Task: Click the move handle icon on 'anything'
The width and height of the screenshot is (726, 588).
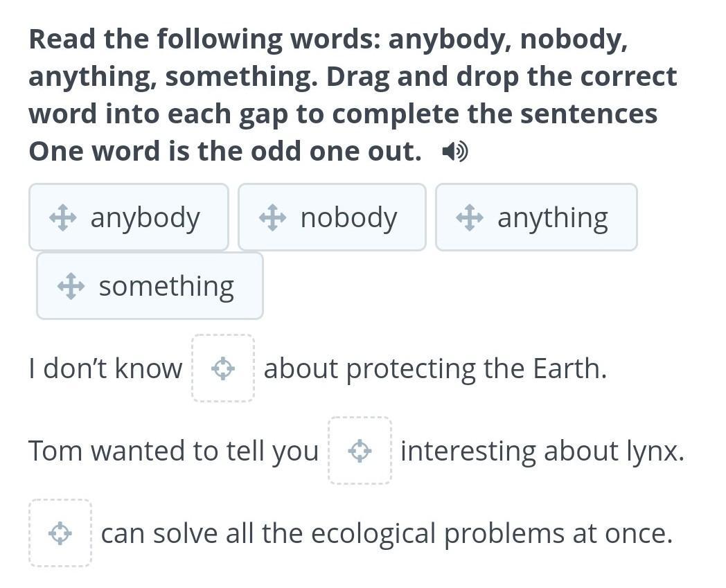Action: tap(469, 217)
